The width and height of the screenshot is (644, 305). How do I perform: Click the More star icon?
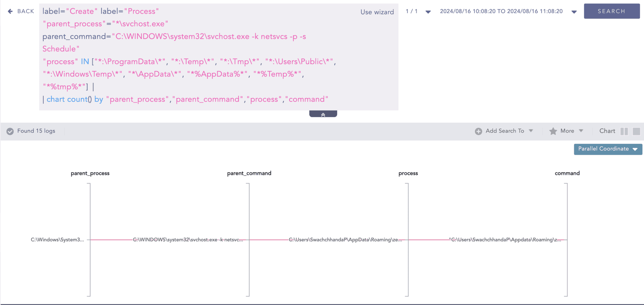click(x=553, y=131)
